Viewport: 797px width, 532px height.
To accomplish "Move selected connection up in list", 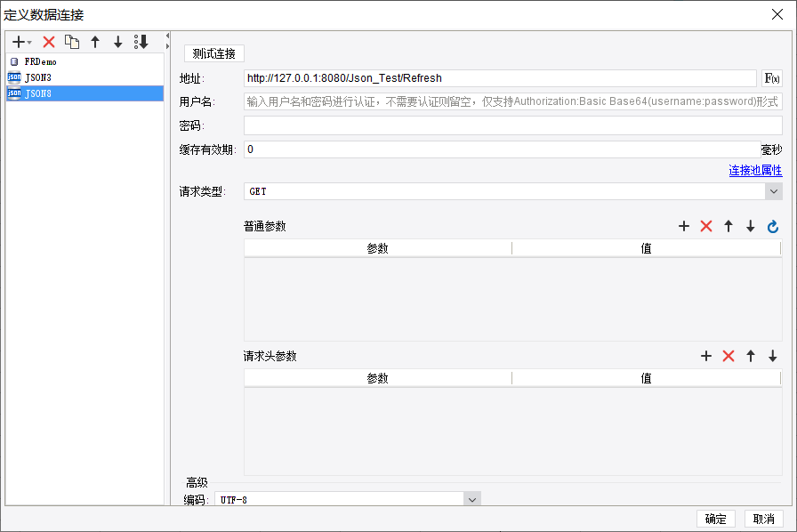I will [95, 42].
